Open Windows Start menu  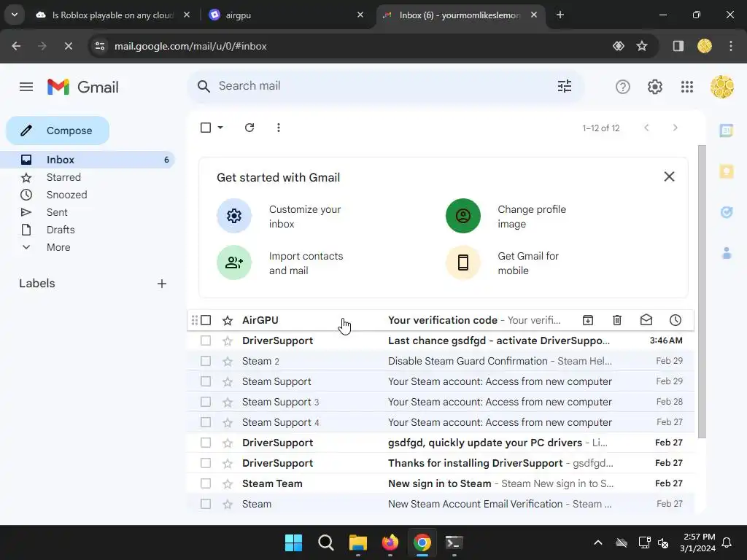coord(293,542)
